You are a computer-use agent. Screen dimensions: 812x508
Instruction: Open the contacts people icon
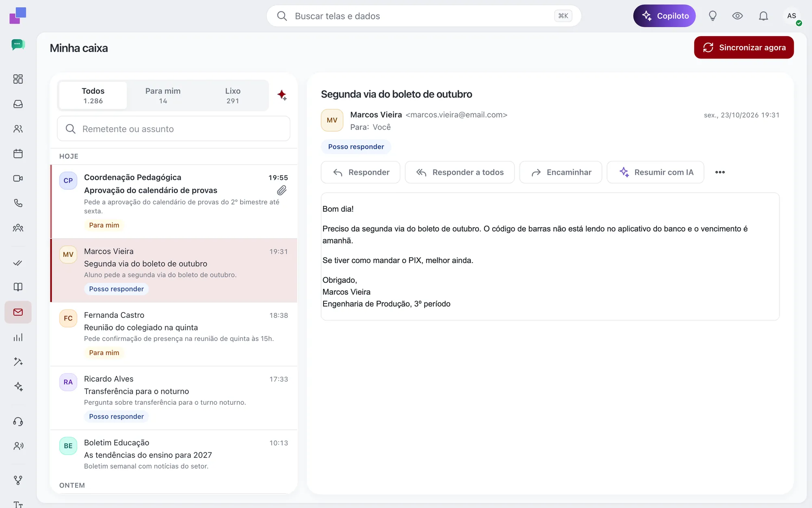point(18,129)
